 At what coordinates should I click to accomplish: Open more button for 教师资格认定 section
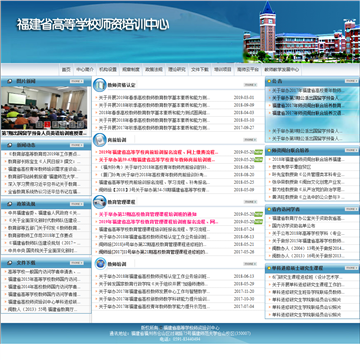tap(250, 85)
